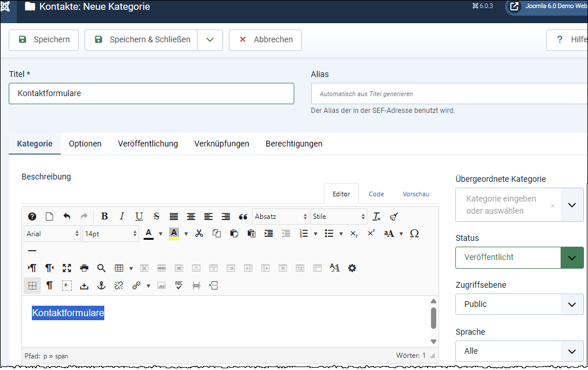Viewport: 588px width, 370px height.
Task: Toggle fullscreen mode of the editor
Action: [x=67, y=268]
